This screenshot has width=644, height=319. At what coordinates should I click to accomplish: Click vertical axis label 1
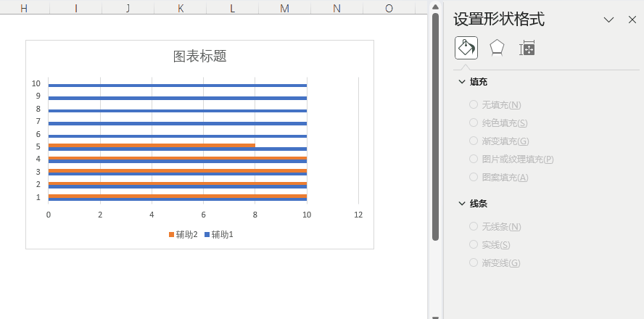38,197
